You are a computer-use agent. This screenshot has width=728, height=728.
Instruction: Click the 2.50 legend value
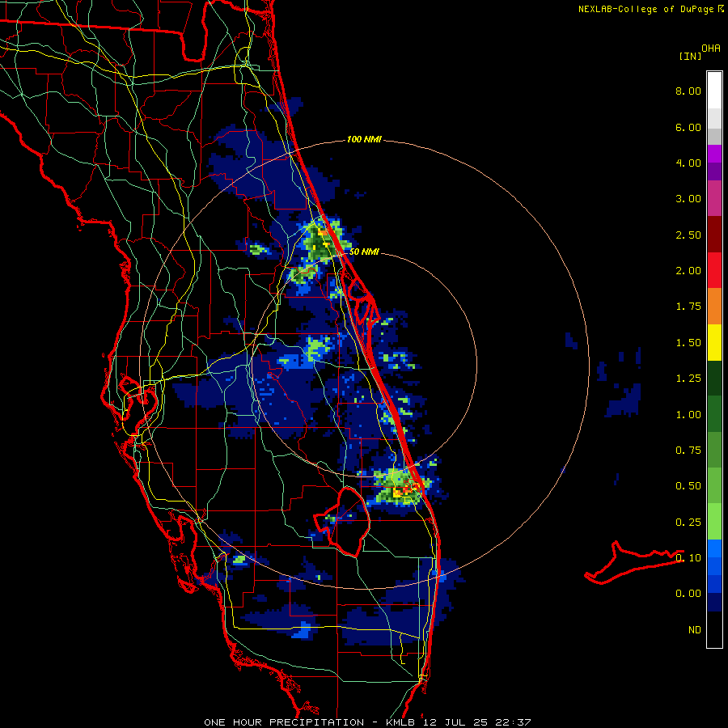(688, 235)
